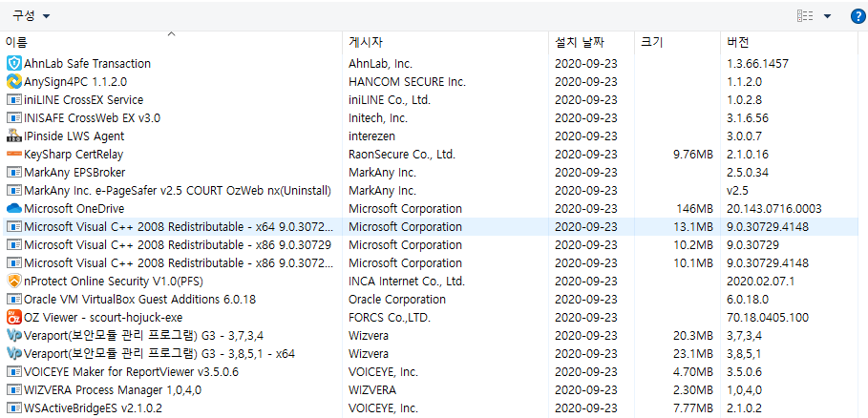
Task: Click publisher FORCS Co.,LTD.
Action: [x=390, y=318]
